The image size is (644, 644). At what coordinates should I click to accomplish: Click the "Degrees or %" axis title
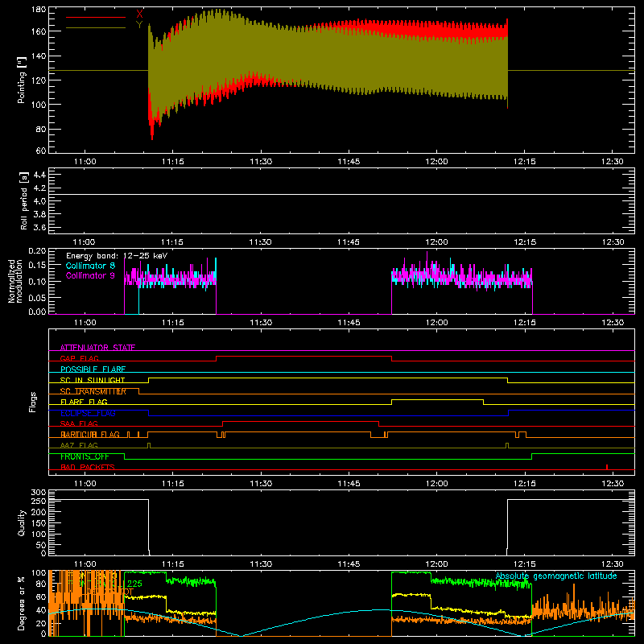tap(22, 603)
